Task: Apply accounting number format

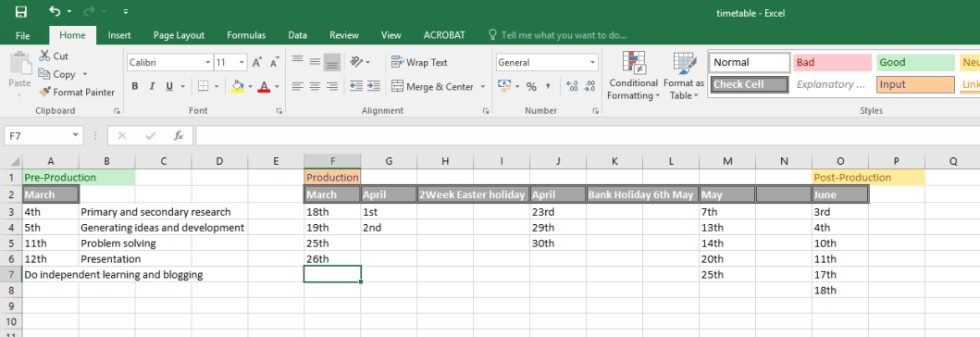Action: coord(504,86)
